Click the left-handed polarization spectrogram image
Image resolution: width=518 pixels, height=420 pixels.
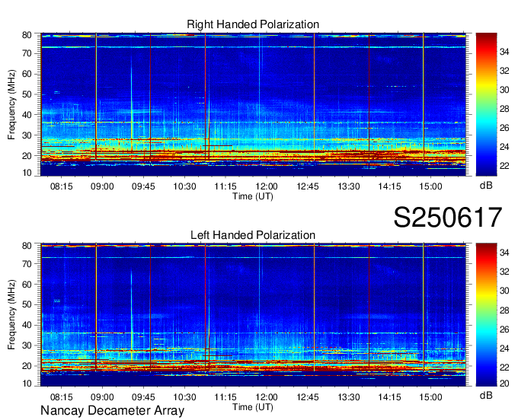[x=253, y=315]
